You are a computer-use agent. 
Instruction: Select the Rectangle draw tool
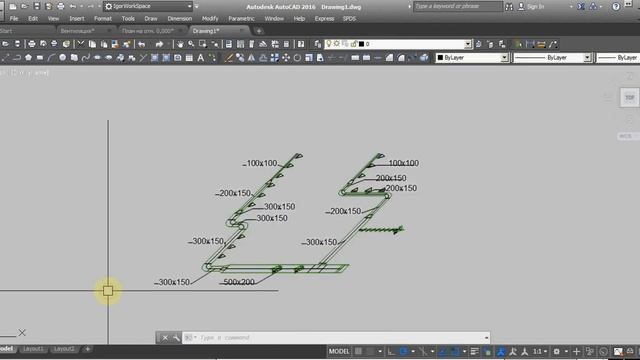coord(40,58)
